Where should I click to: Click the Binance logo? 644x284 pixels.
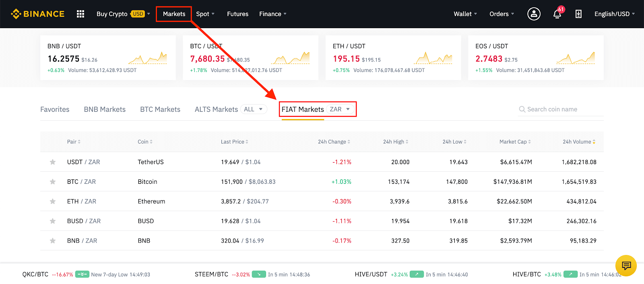click(x=37, y=14)
